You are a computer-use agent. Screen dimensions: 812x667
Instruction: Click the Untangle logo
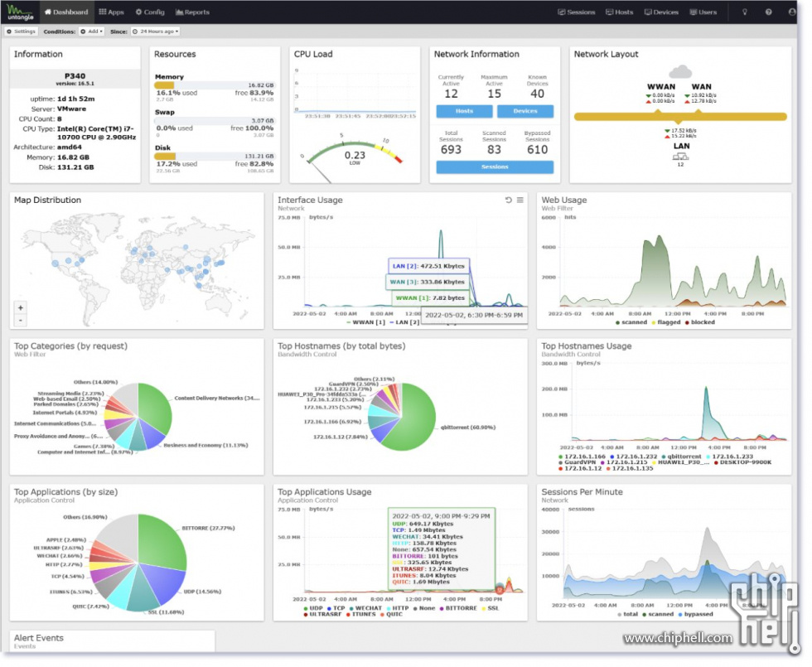[x=20, y=12]
